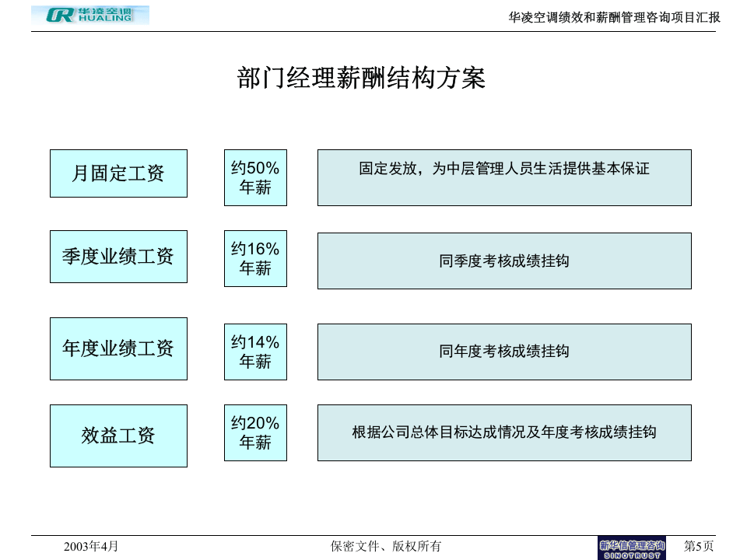Click the 同年度考核成绩挂钩 banner
Image resolution: width=747 pixels, height=560 pixels.
pyautogui.click(x=504, y=352)
